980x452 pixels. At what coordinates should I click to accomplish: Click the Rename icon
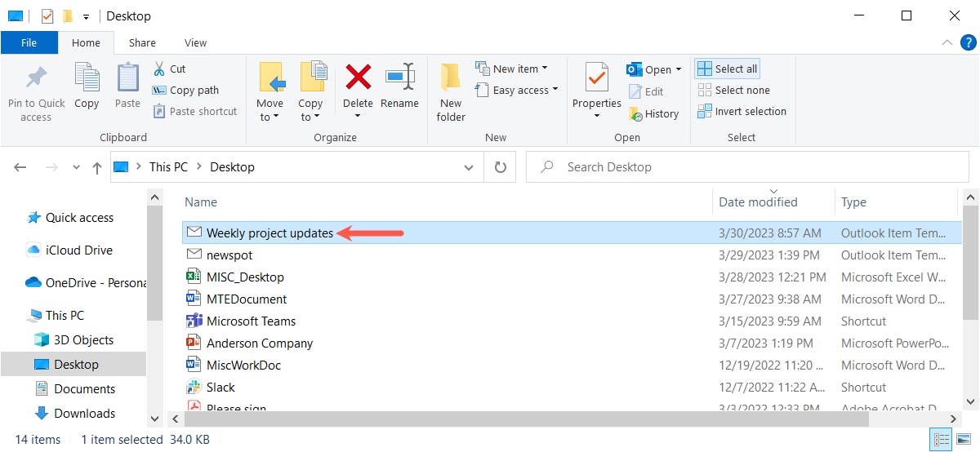click(399, 78)
